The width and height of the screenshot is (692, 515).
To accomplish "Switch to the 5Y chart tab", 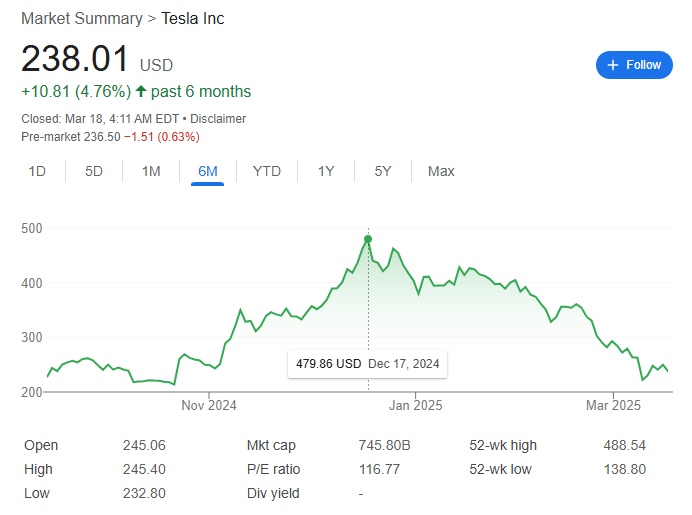I will (x=383, y=171).
